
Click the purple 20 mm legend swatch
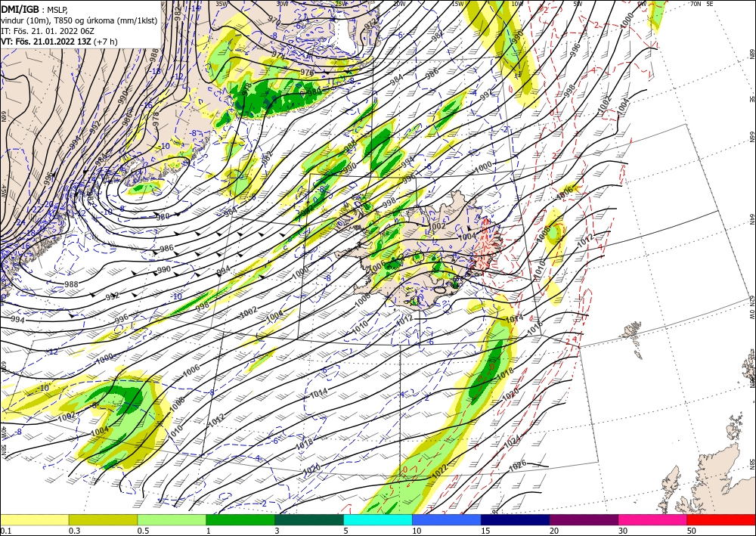(x=584, y=519)
